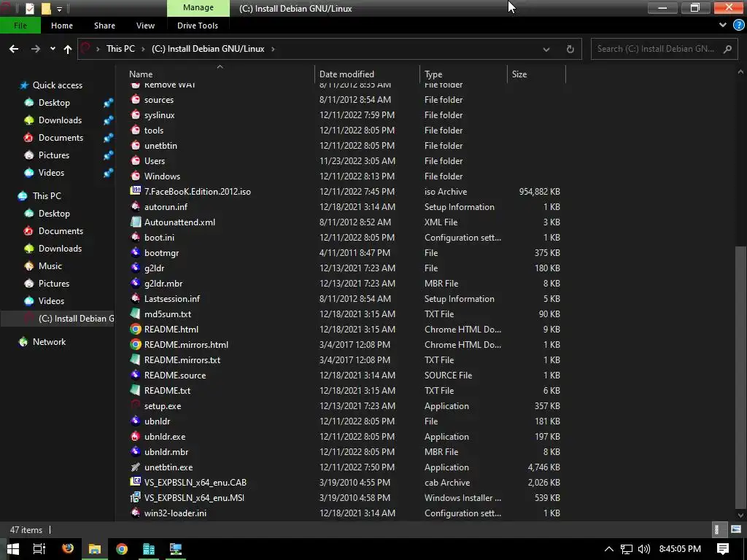Select the unetbtin.exe application icon
This screenshot has width=747, height=560.
tap(136, 467)
